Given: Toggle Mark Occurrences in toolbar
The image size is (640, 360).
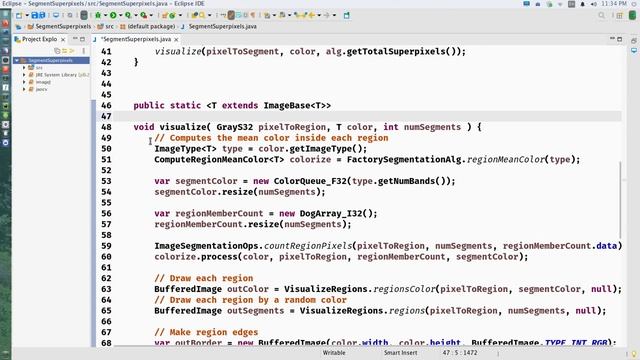Looking at the screenshot, I should click(231, 16).
